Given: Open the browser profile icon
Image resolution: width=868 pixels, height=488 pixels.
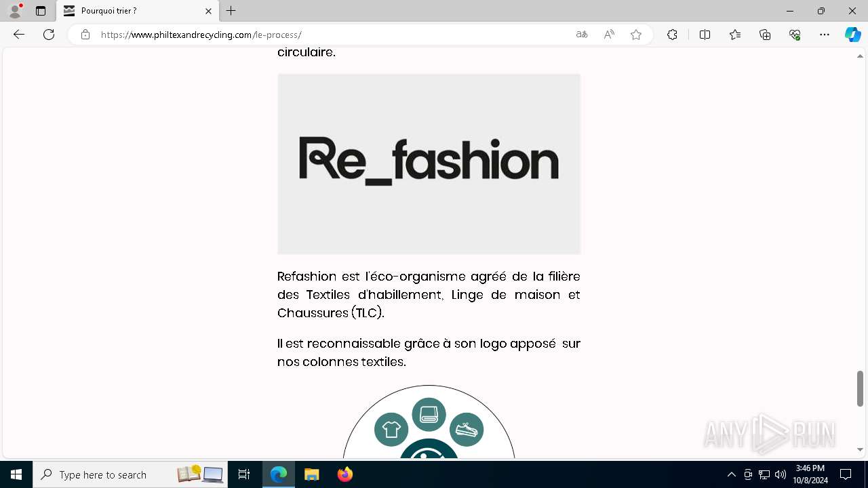Looking at the screenshot, I should (x=15, y=11).
